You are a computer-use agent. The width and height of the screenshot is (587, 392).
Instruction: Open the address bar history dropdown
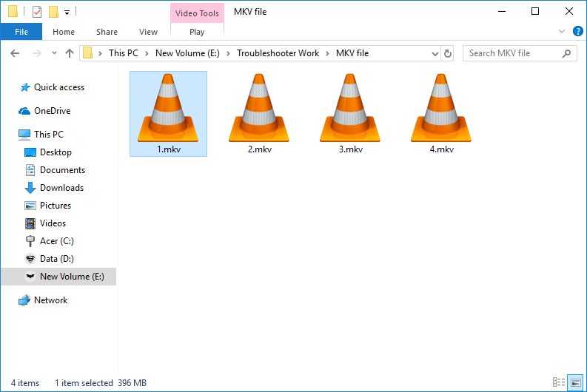coord(435,53)
